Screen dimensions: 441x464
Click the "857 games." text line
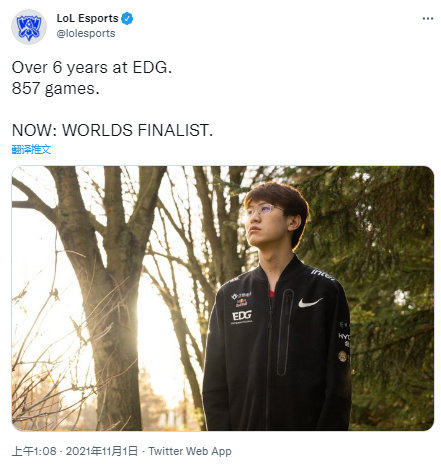[56, 89]
